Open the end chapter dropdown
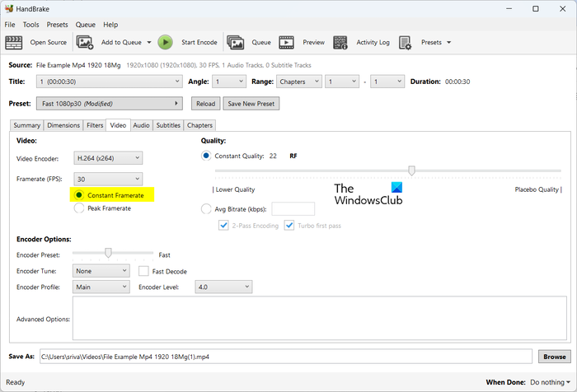The image size is (577, 392). tap(387, 82)
